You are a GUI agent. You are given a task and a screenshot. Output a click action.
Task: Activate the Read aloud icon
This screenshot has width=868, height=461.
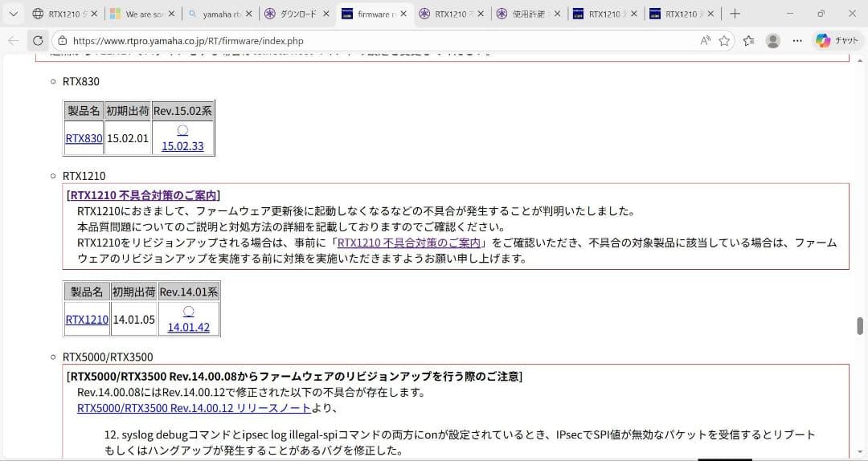click(x=705, y=40)
